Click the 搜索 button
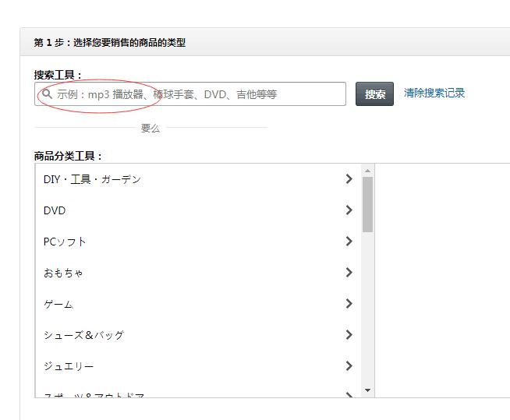This screenshot has height=420, width=510. (x=374, y=94)
